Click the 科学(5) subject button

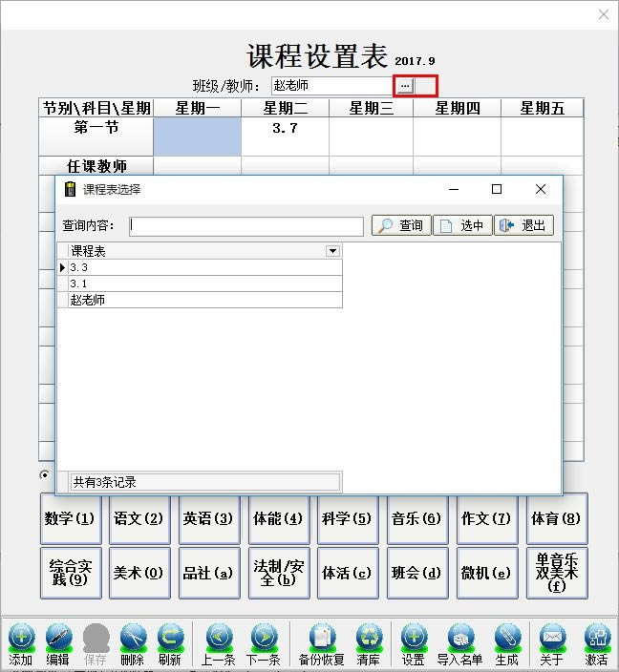[348, 518]
